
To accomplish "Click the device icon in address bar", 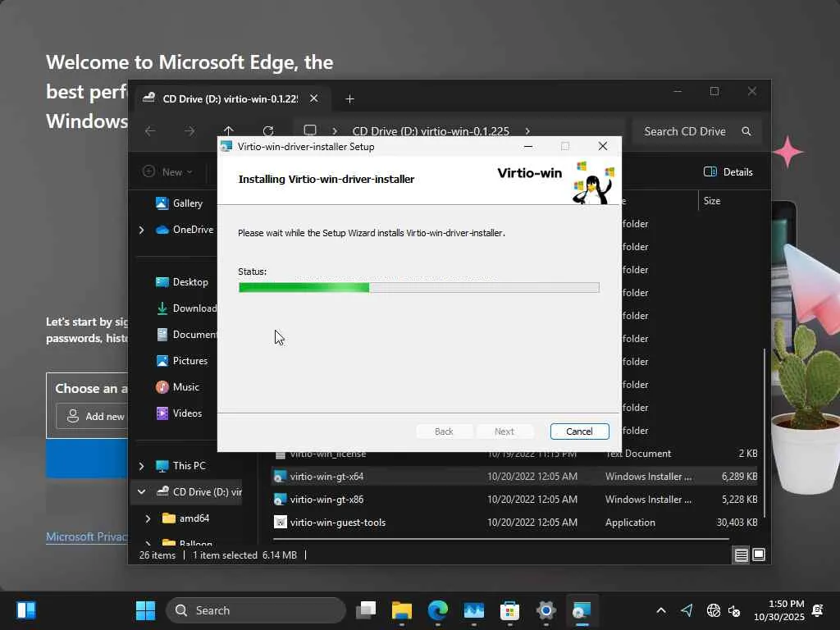I will tap(309, 130).
